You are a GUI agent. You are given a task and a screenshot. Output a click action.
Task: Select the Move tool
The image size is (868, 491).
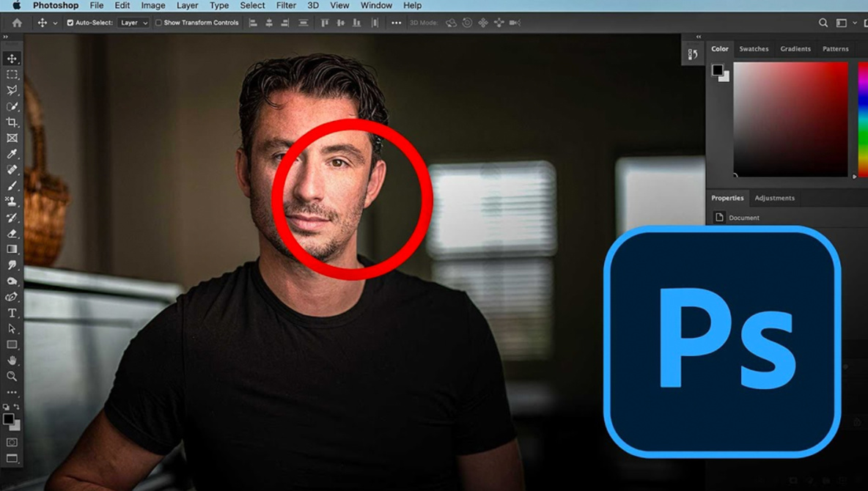tap(12, 58)
